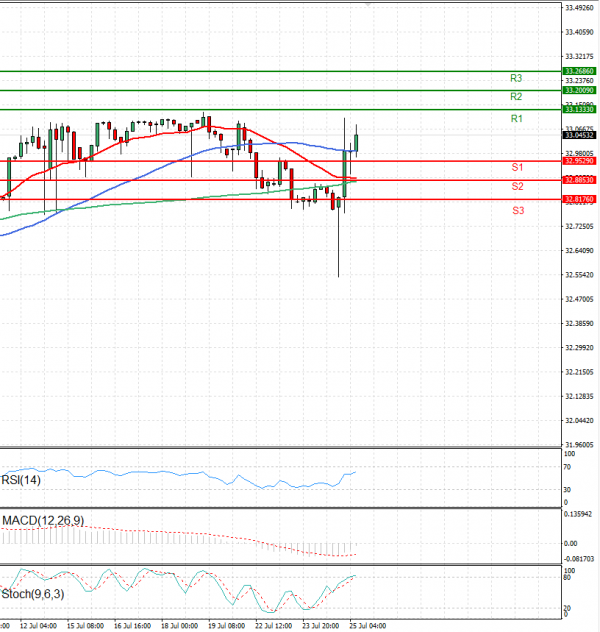Click the 32.38590 price axis value
This screenshot has width=600, height=632.
pos(579,323)
